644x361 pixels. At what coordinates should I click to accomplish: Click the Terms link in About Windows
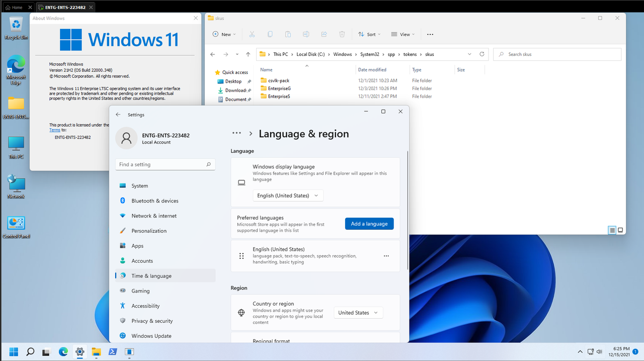coord(55,130)
